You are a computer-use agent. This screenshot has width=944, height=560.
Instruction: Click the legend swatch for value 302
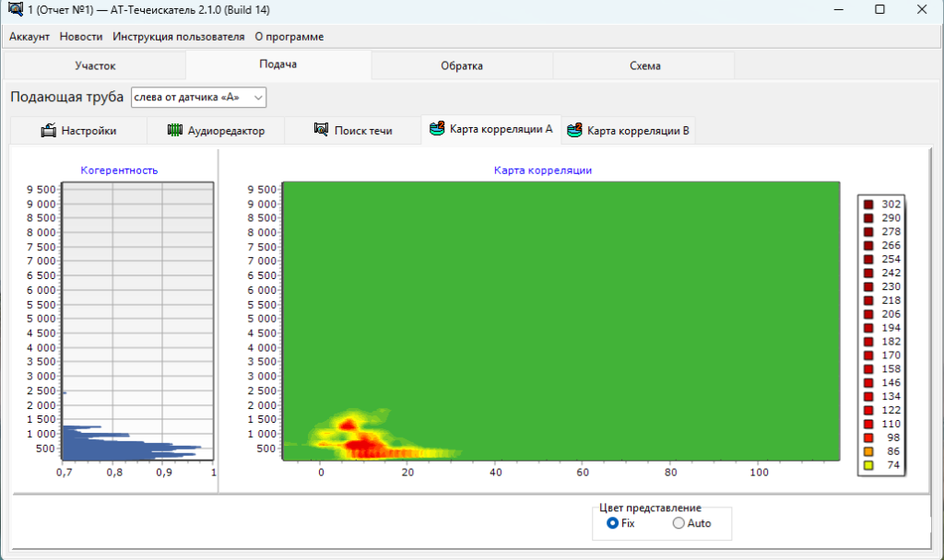867,204
